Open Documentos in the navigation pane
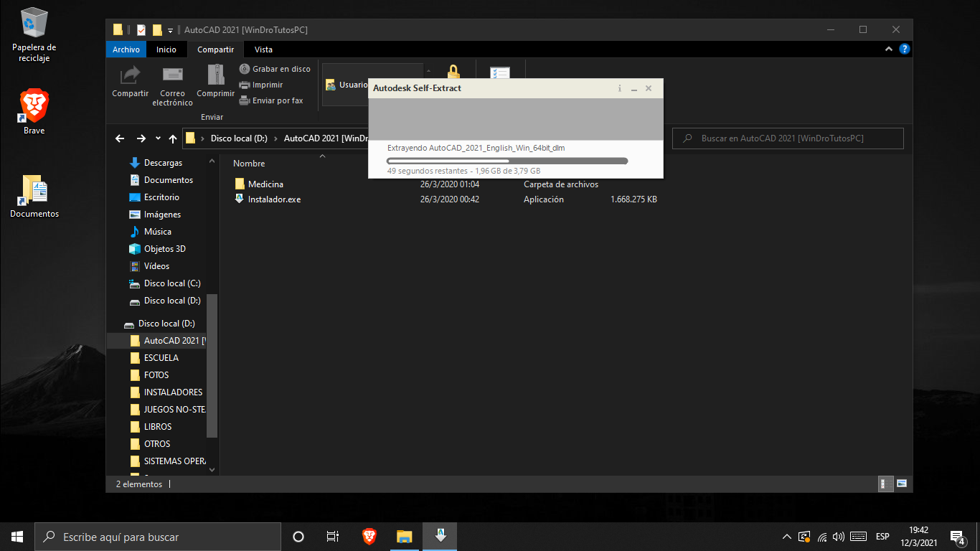The height and width of the screenshot is (551, 980). [x=168, y=180]
